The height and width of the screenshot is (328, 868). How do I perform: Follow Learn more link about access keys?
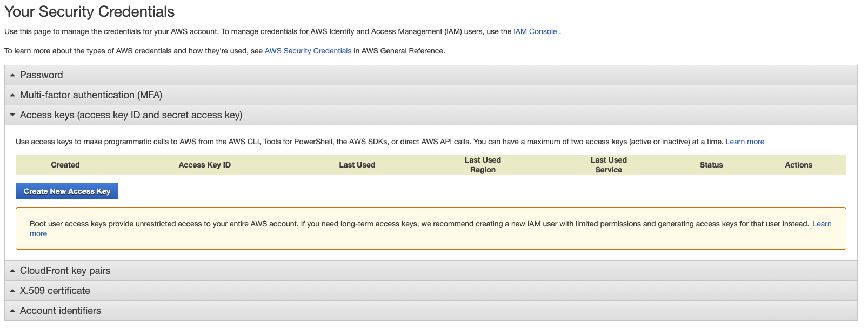click(745, 142)
